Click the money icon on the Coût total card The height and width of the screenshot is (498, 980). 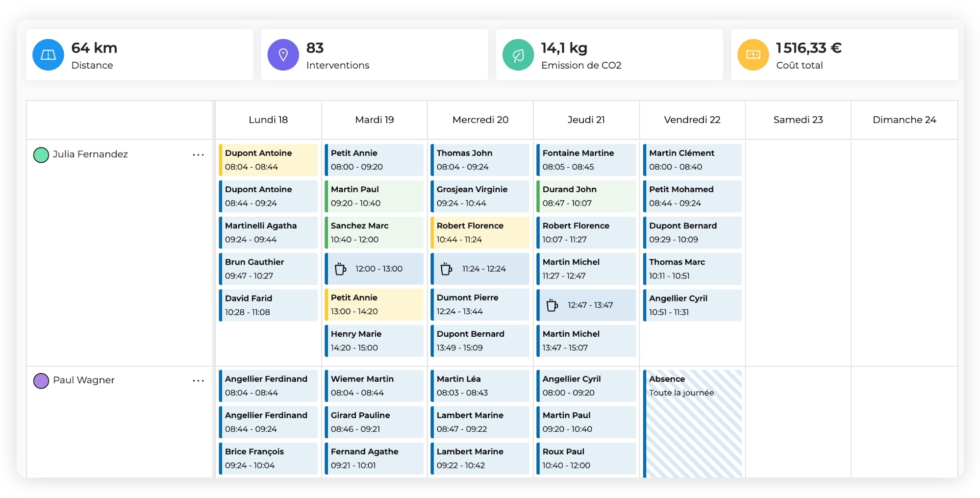(753, 54)
